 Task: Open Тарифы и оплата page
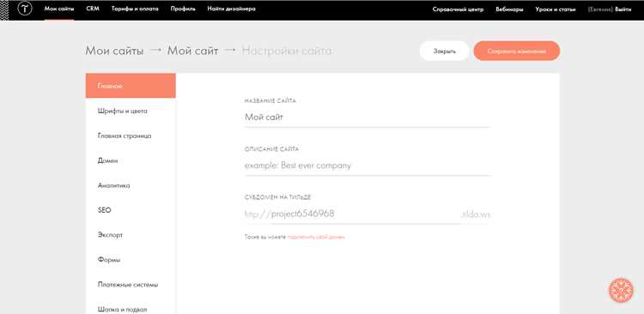pos(135,9)
